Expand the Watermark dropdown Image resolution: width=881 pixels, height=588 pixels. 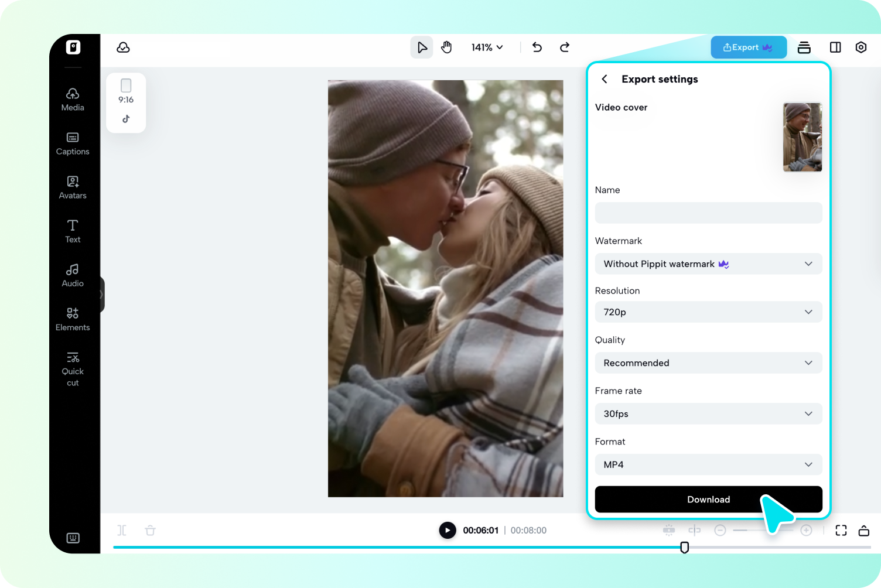point(708,264)
